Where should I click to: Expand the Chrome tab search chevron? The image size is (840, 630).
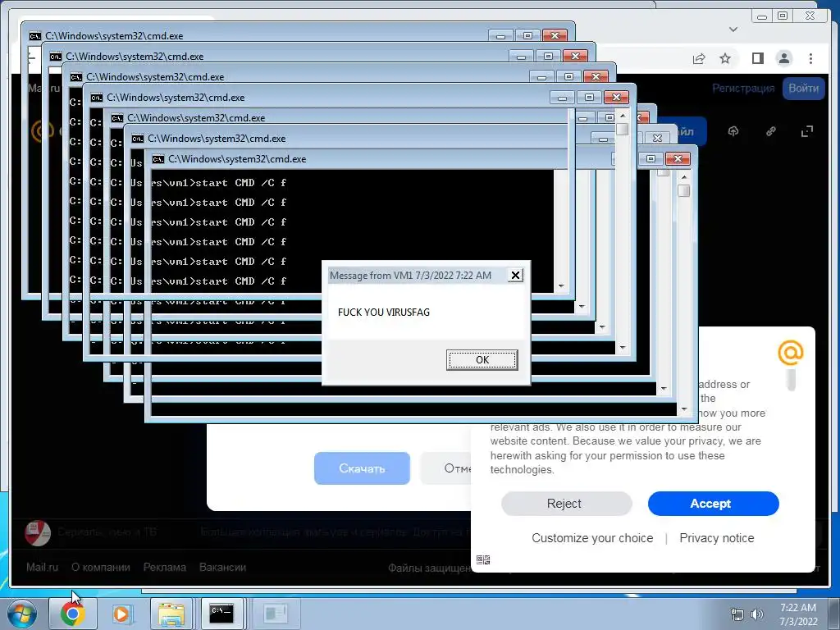pos(733,30)
